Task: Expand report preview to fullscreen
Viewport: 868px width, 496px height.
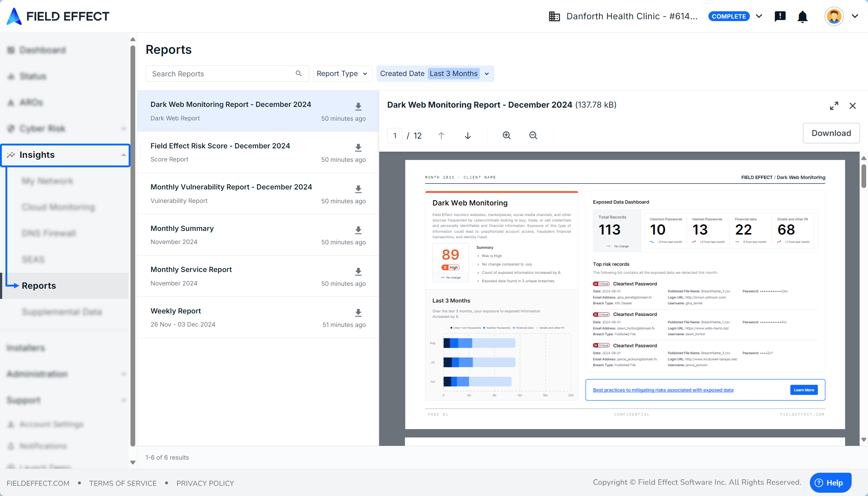Action: point(834,106)
